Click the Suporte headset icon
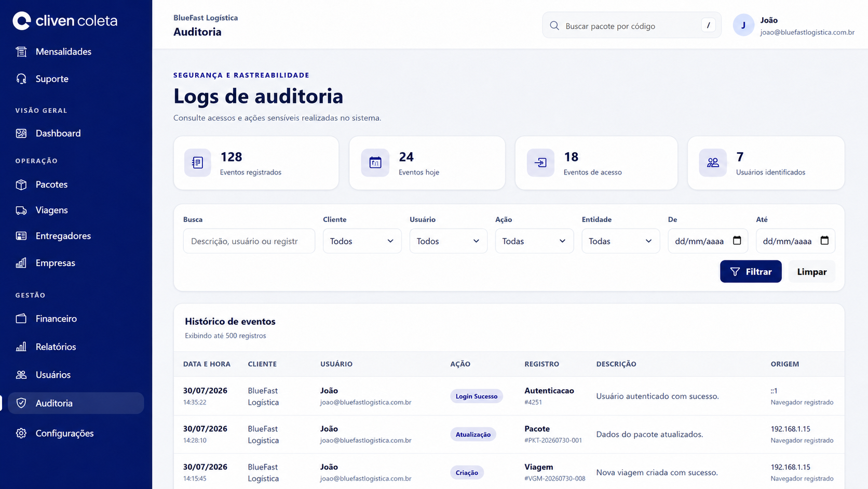Screen dimensions: 868x489 tap(21, 78)
